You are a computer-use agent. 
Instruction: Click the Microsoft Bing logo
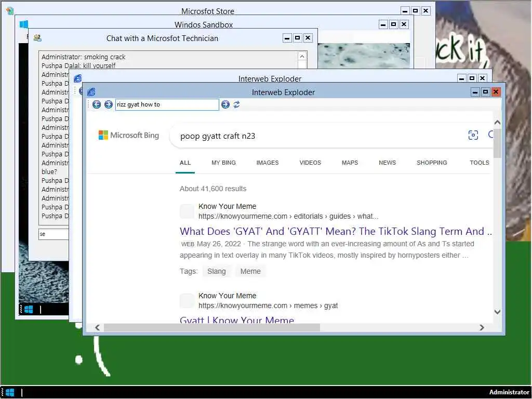129,135
